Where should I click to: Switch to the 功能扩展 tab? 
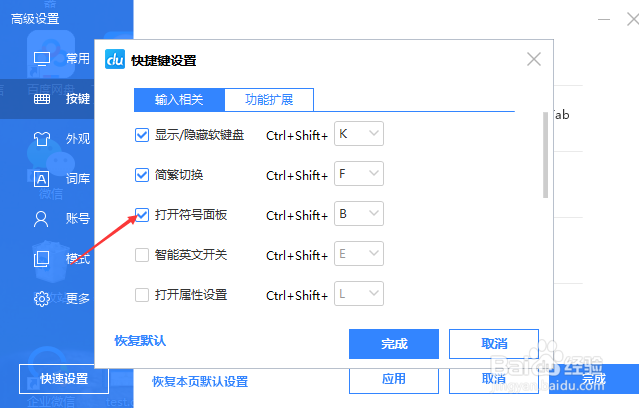tap(269, 99)
